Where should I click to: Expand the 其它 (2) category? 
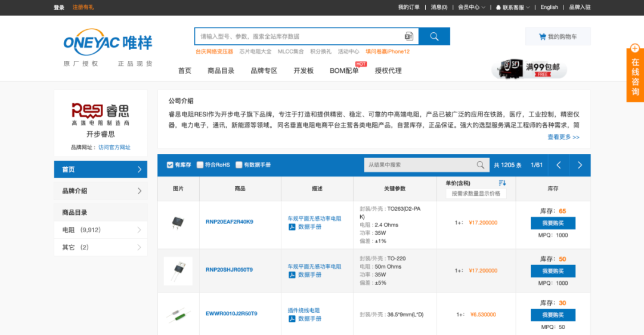101,247
